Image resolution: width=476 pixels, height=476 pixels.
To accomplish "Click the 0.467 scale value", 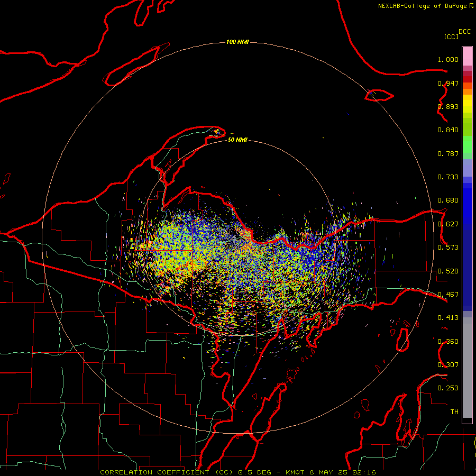I will tap(448, 295).
